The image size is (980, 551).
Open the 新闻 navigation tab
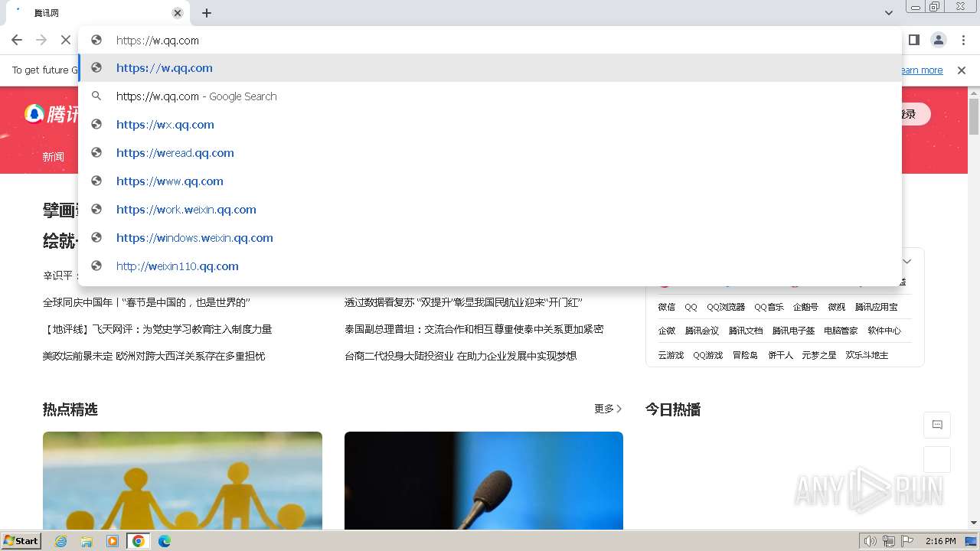[x=54, y=157]
